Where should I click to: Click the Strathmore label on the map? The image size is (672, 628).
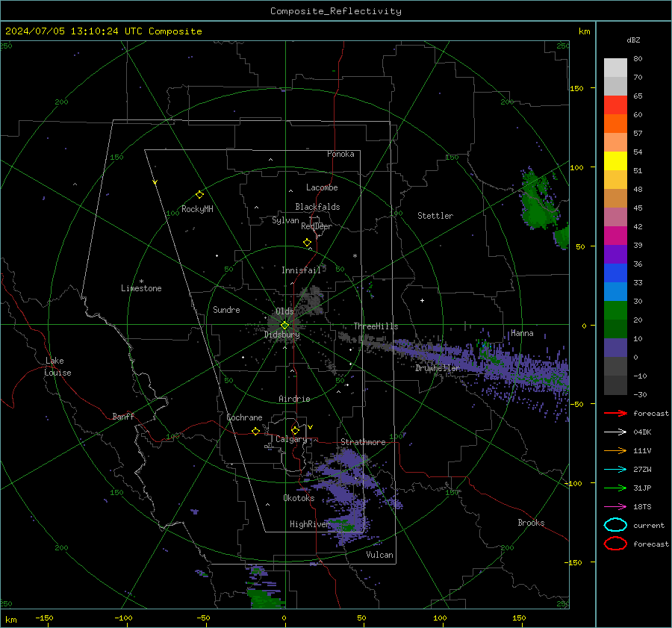363,442
